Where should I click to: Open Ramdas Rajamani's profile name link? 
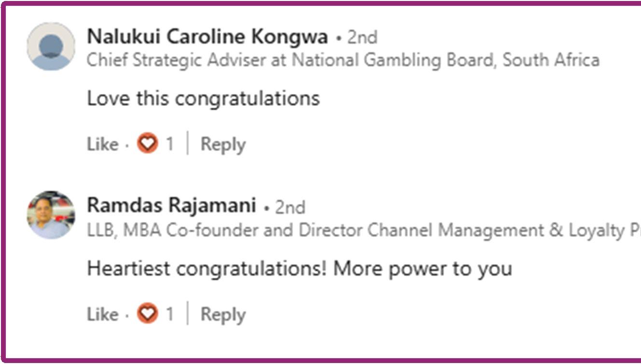pyautogui.click(x=171, y=206)
